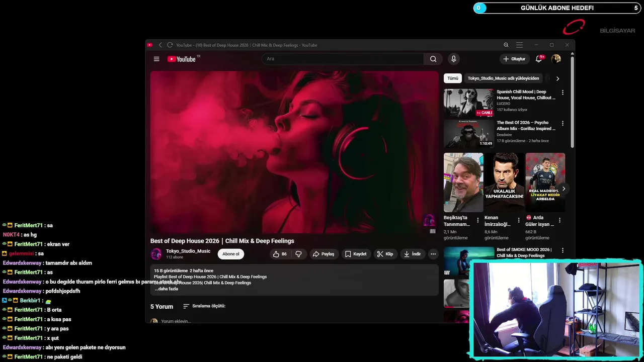
Task: Click the streamer webcam overlay
Action: (x=556, y=309)
